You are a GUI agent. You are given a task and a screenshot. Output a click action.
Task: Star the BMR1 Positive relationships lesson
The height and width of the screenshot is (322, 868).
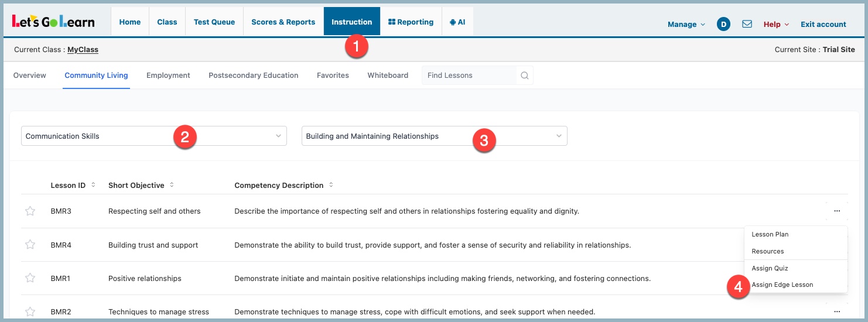pos(30,278)
